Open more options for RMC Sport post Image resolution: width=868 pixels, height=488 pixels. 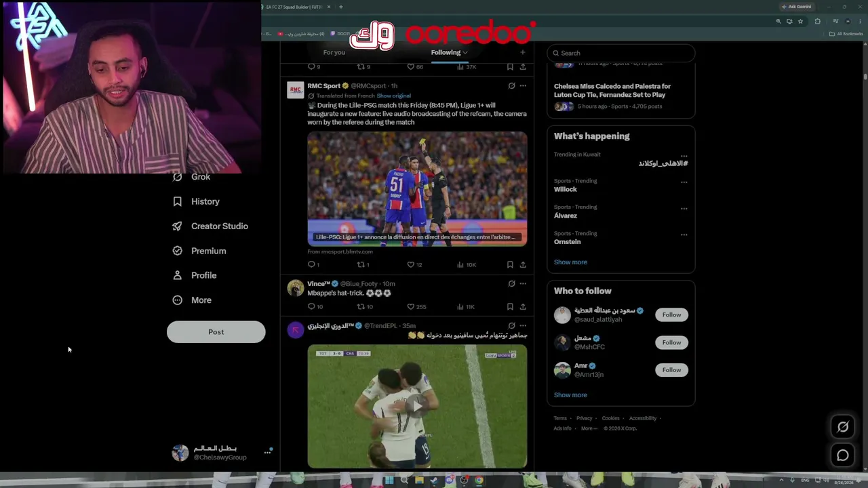coord(523,86)
